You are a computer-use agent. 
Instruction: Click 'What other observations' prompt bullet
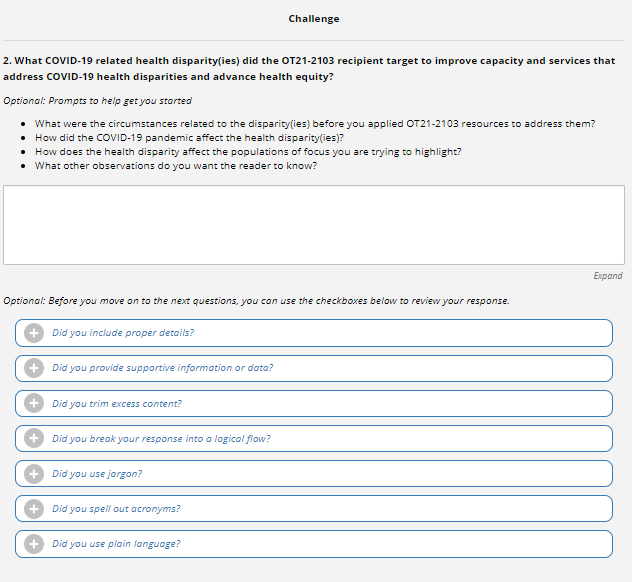coord(175,166)
